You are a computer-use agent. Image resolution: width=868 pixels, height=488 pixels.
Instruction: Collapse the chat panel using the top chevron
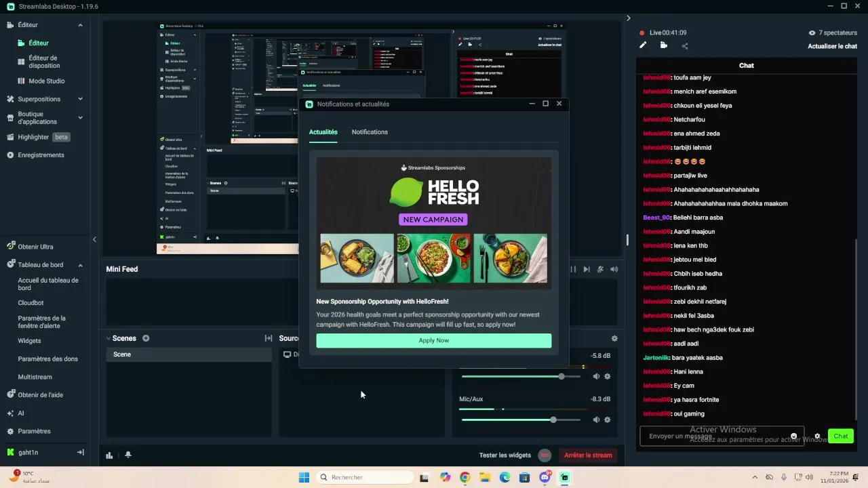point(628,18)
